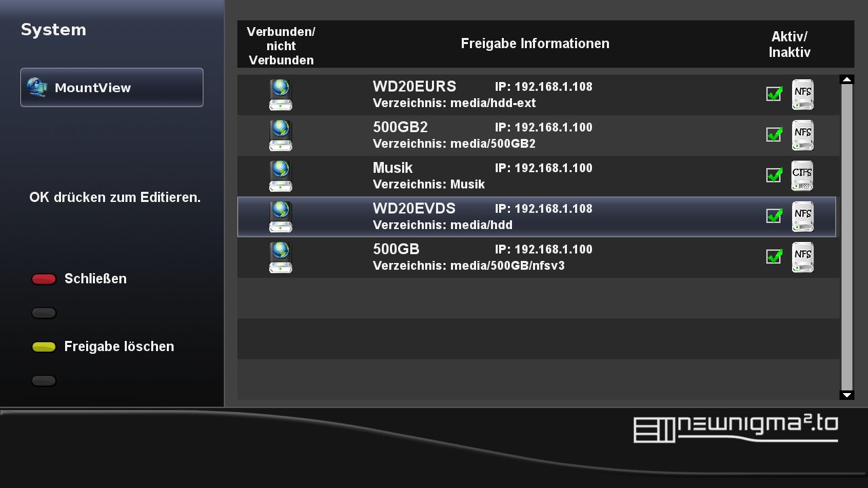This screenshot has width=868, height=488.
Task: Click the connected globe icon for WD20EURS
Action: click(x=280, y=95)
